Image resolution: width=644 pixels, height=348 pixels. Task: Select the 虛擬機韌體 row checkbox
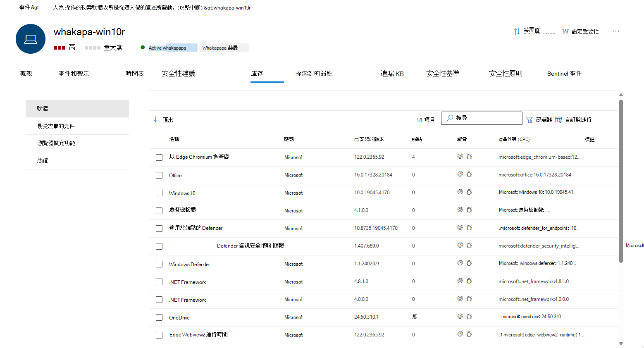159,211
